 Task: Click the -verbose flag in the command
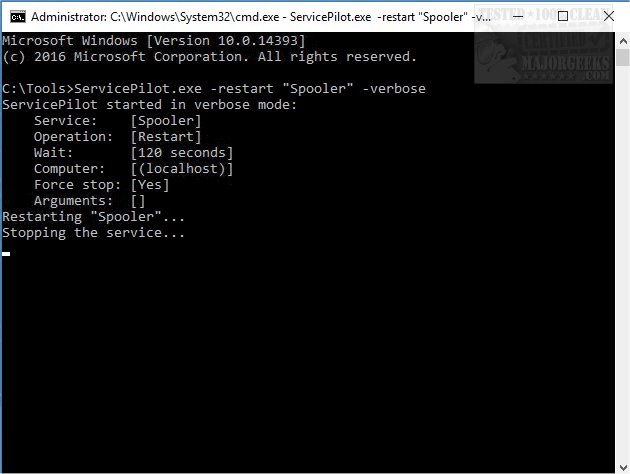(393, 89)
